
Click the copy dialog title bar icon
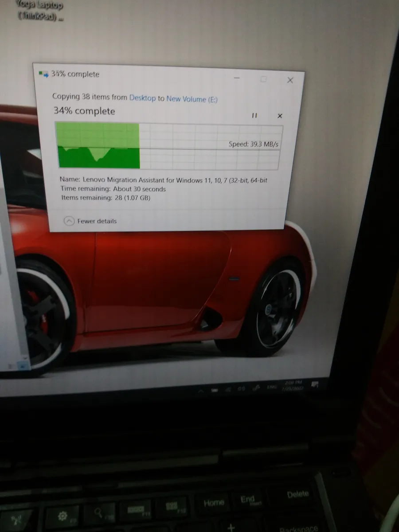coord(44,74)
